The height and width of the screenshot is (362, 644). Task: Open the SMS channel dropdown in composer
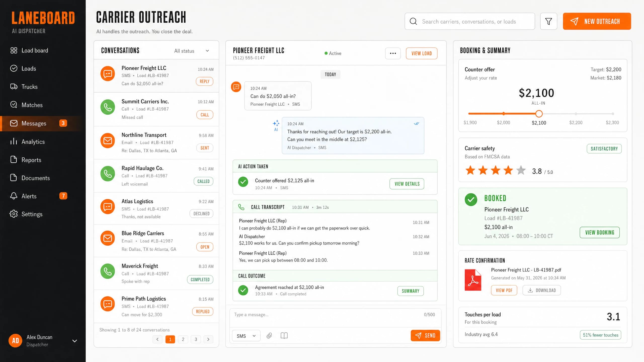[x=246, y=336]
